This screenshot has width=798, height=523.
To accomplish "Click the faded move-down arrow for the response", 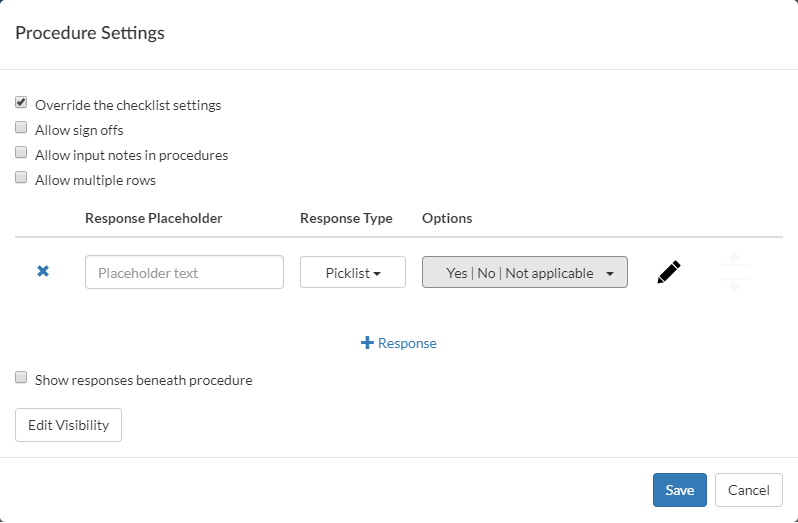I will click(x=734, y=285).
